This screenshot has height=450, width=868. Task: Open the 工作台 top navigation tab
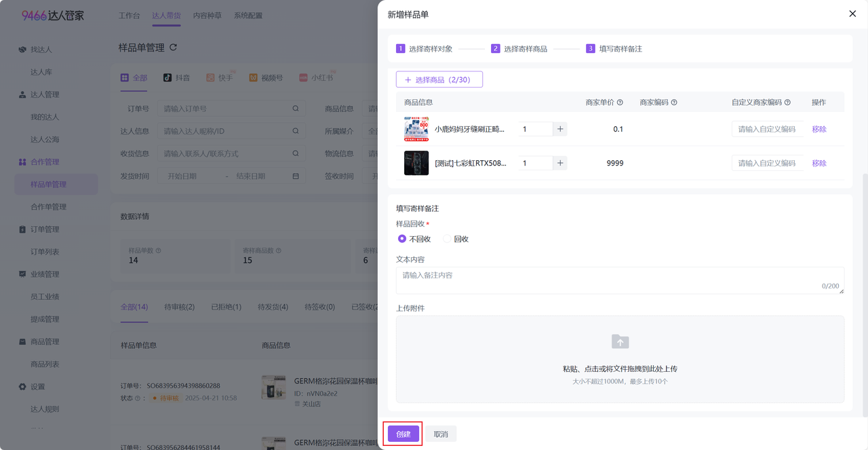tap(130, 16)
